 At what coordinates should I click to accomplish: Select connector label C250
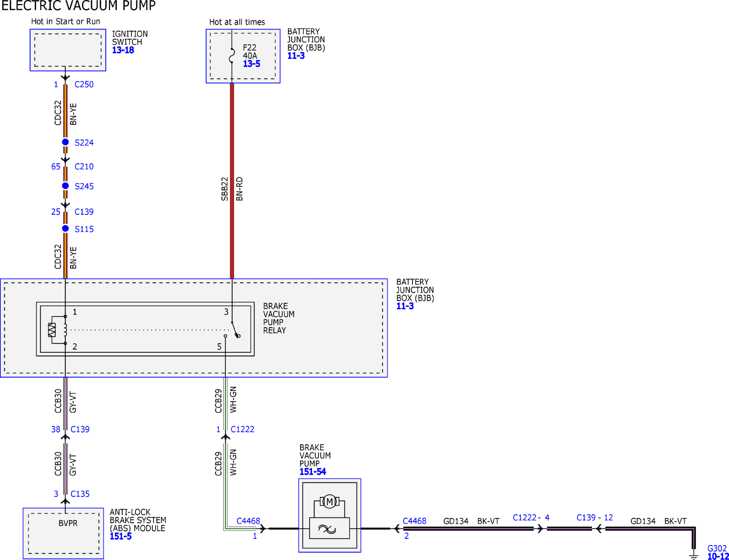pyautogui.click(x=84, y=85)
